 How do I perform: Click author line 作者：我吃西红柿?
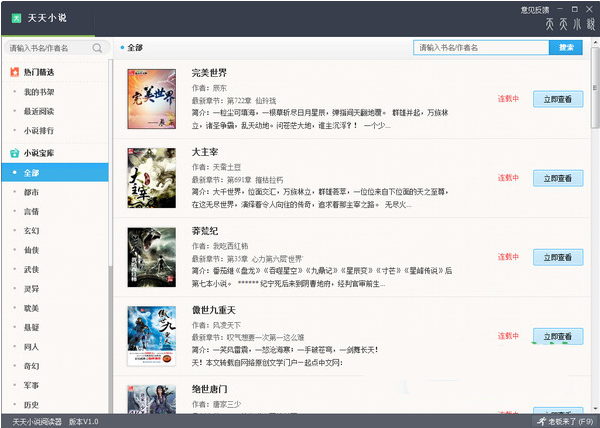[220, 246]
